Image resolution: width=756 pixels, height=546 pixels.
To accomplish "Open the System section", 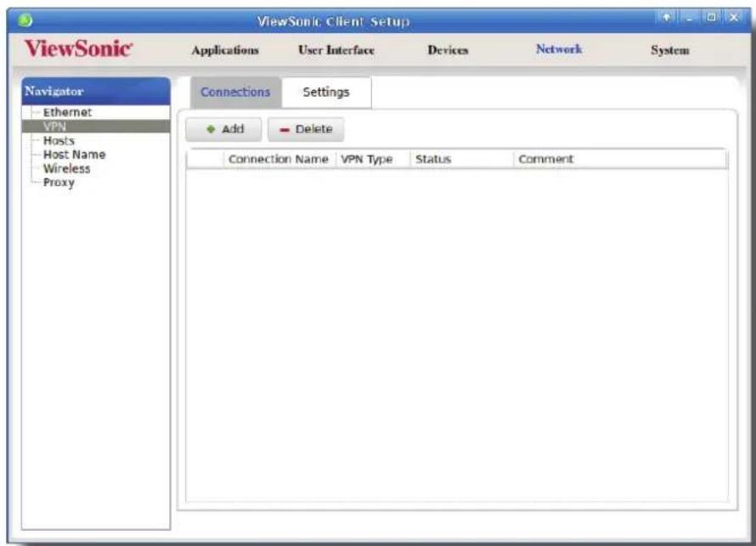I will tap(669, 50).
